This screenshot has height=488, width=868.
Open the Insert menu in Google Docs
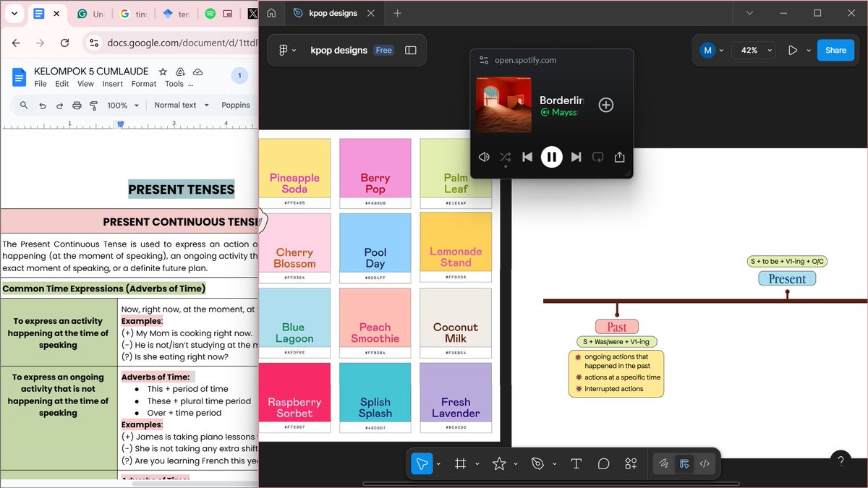pyautogui.click(x=113, y=84)
